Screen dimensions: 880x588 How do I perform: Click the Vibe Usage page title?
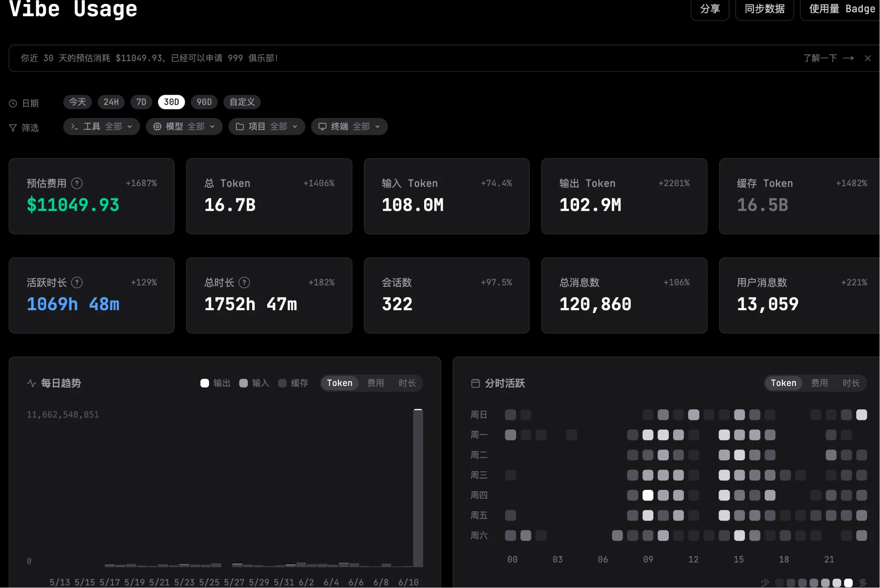pos(73,9)
